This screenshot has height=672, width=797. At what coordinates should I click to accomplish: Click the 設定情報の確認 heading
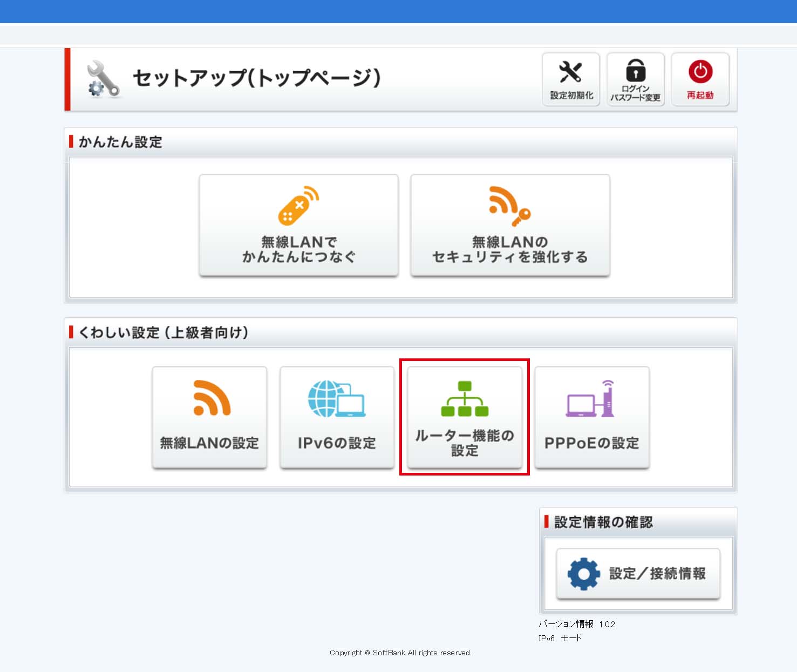603,522
